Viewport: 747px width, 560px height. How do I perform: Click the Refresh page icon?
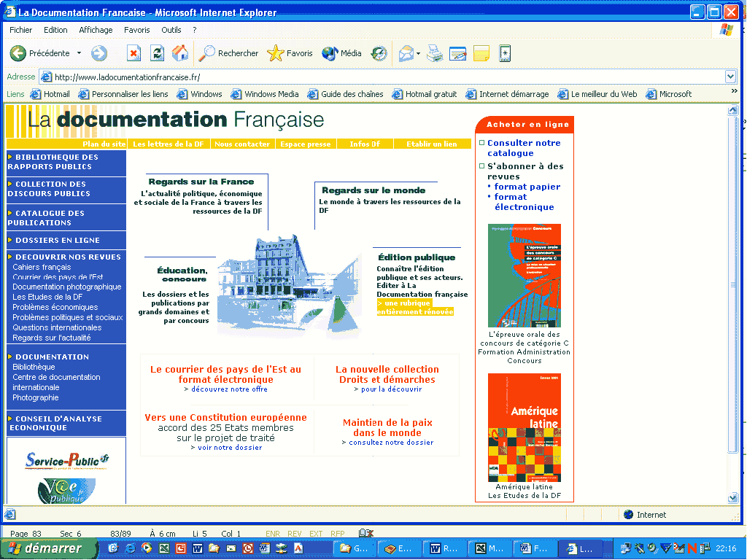tap(157, 53)
